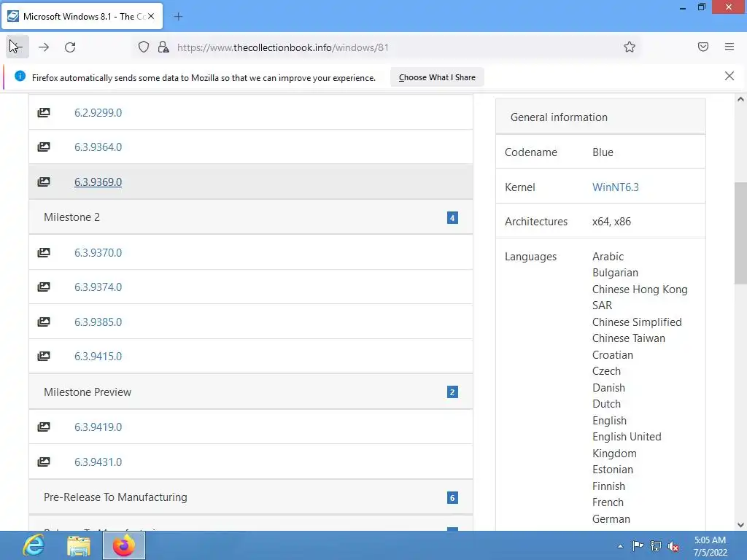Screen dimensions: 747x560
Task: Open a new tab with plus button
Action: coord(178,16)
